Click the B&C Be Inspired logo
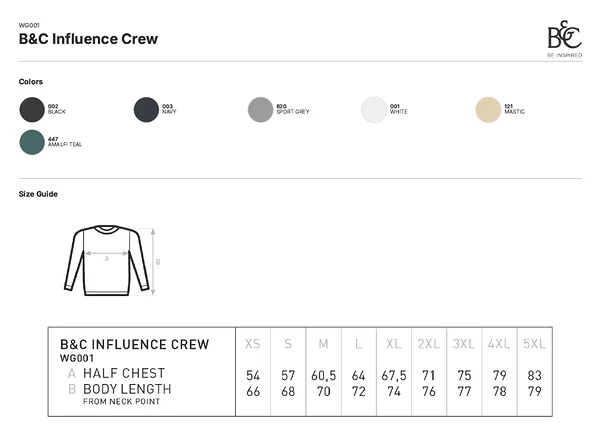This screenshot has height=429, width=600. pyautogui.click(x=564, y=39)
